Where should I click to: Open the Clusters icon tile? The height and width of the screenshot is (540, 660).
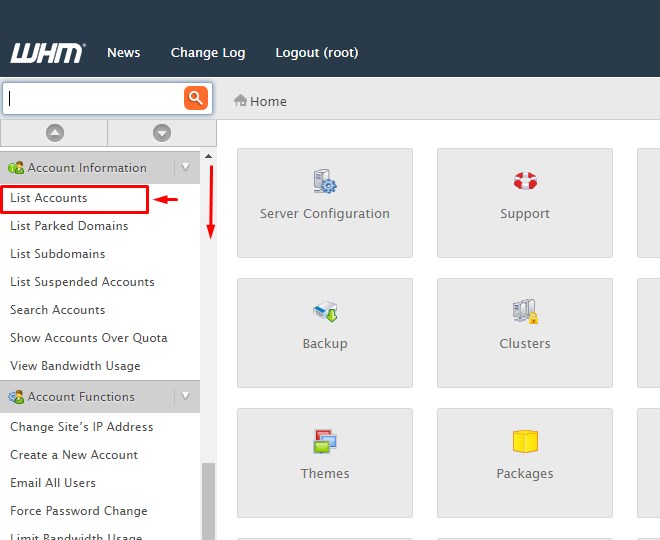click(x=525, y=312)
